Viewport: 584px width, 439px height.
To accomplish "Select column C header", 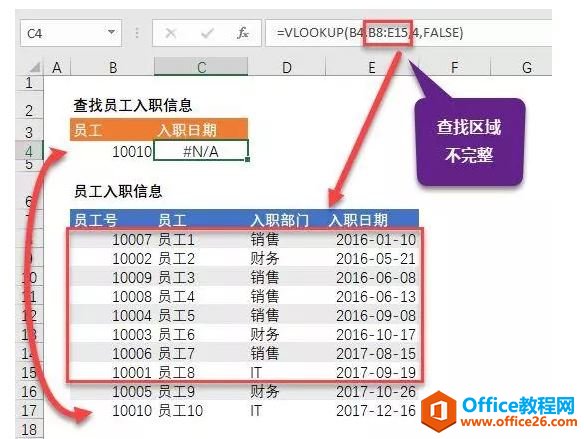I will 201,67.
